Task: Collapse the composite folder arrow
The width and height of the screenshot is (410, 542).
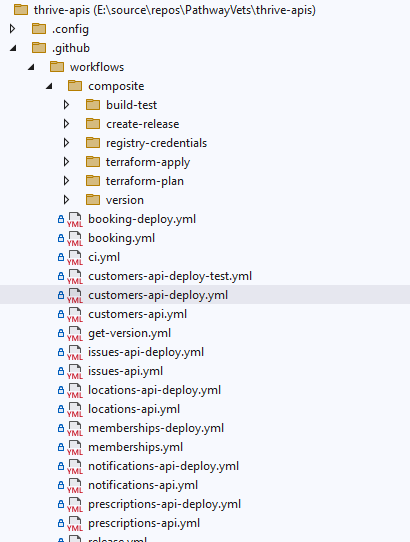Action: pyautogui.click(x=49, y=86)
